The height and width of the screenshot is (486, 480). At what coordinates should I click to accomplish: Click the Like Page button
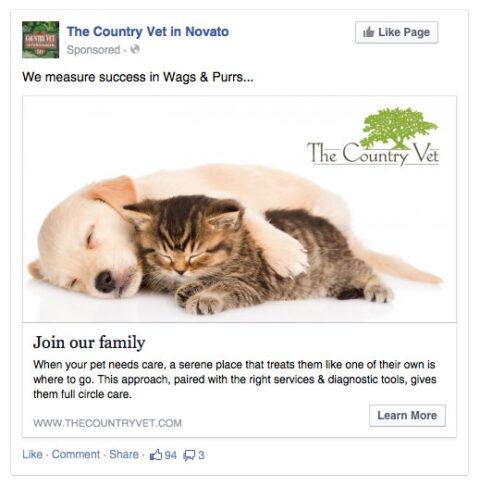[x=396, y=32]
